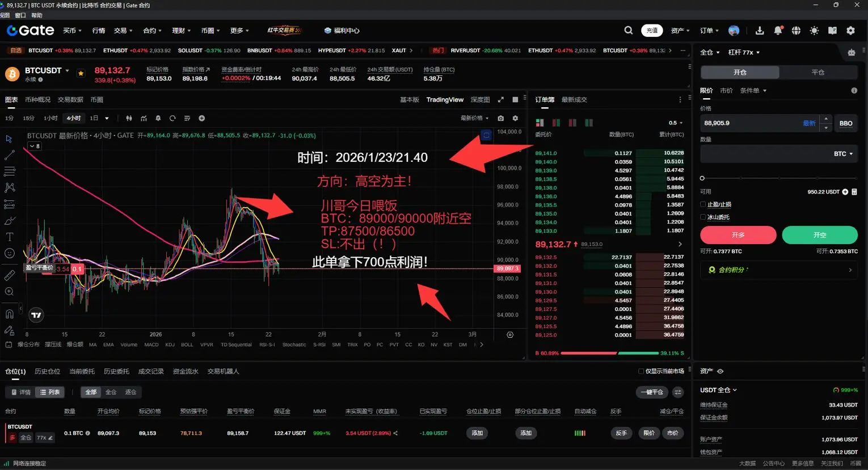Click the 充值 deposit button
The width and height of the screenshot is (868, 470).
pyautogui.click(x=652, y=31)
